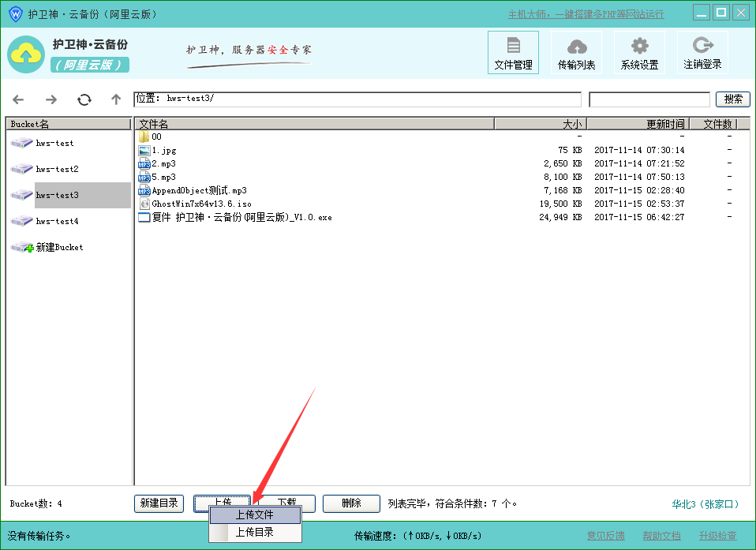
Task: Minimize the application window
Action: coord(702,13)
